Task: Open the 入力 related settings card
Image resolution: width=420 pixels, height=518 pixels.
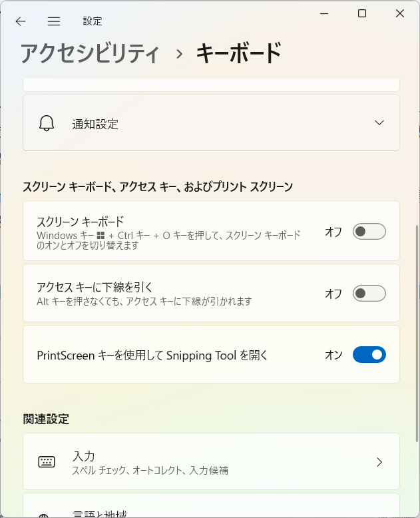Action: pyautogui.click(x=211, y=461)
